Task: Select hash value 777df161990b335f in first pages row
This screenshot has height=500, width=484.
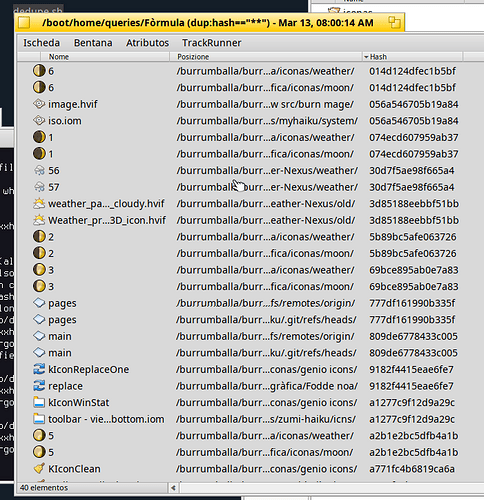Action: click(x=412, y=303)
